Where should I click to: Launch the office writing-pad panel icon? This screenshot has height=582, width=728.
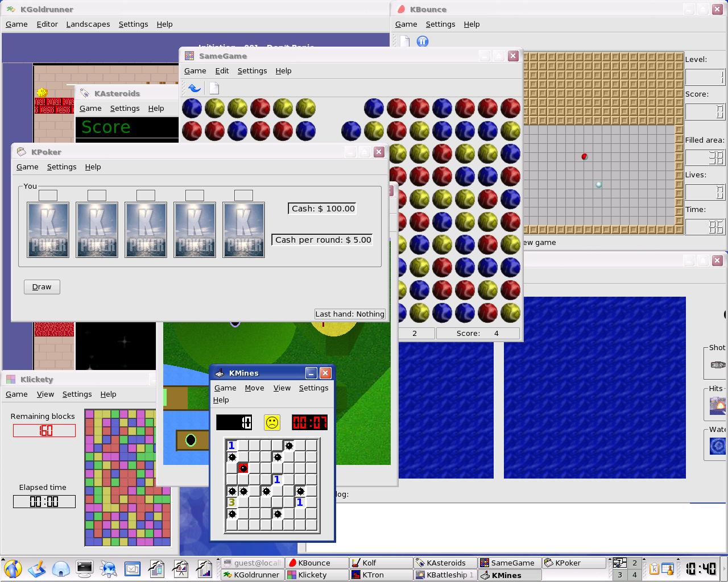point(37,568)
